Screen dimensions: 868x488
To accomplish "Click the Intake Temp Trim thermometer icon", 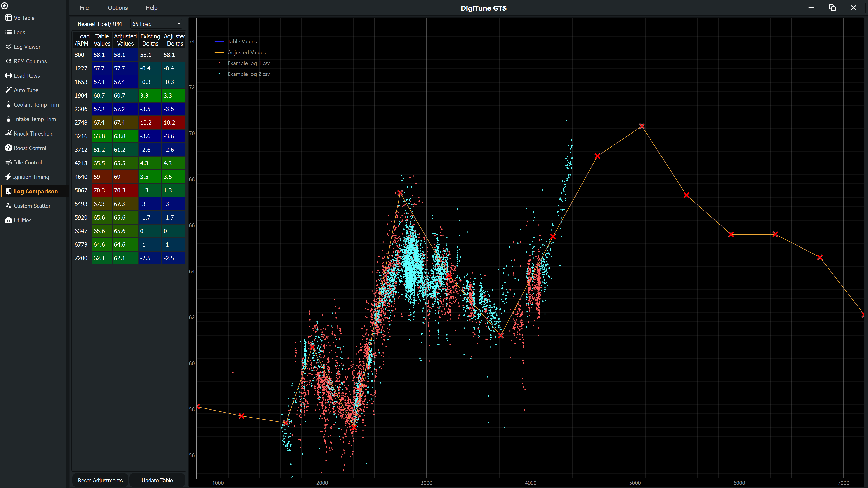I will click(x=8, y=119).
